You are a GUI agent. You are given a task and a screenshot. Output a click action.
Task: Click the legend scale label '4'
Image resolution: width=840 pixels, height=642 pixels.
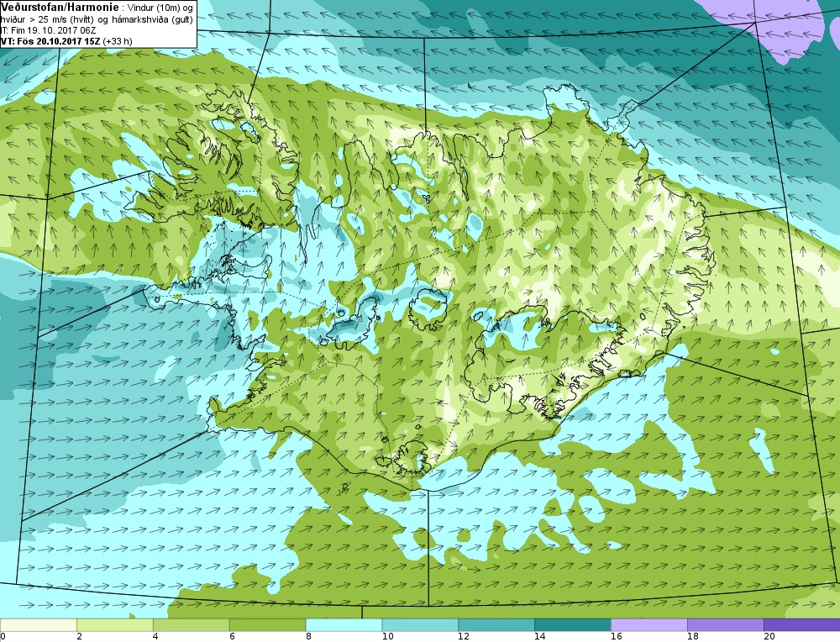tap(156, 637)
